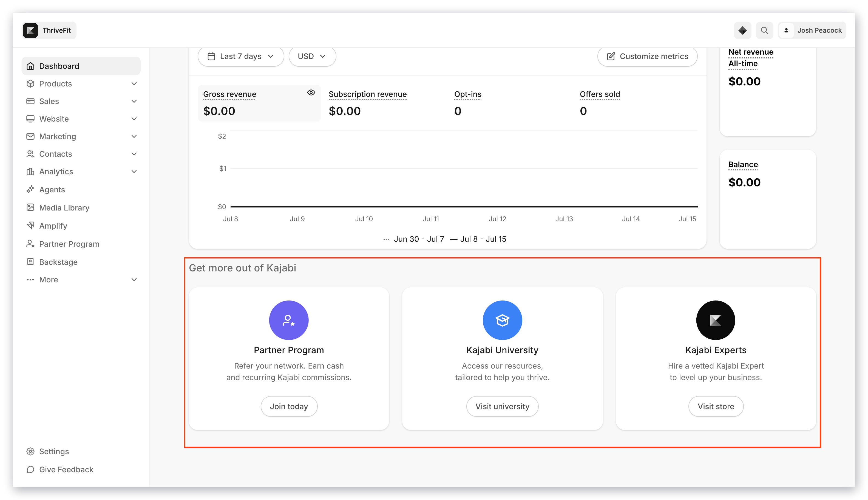868x500 pixels.
Task: Click the Jun 30 - Jul 7 legend
Action: coord(414,239)
